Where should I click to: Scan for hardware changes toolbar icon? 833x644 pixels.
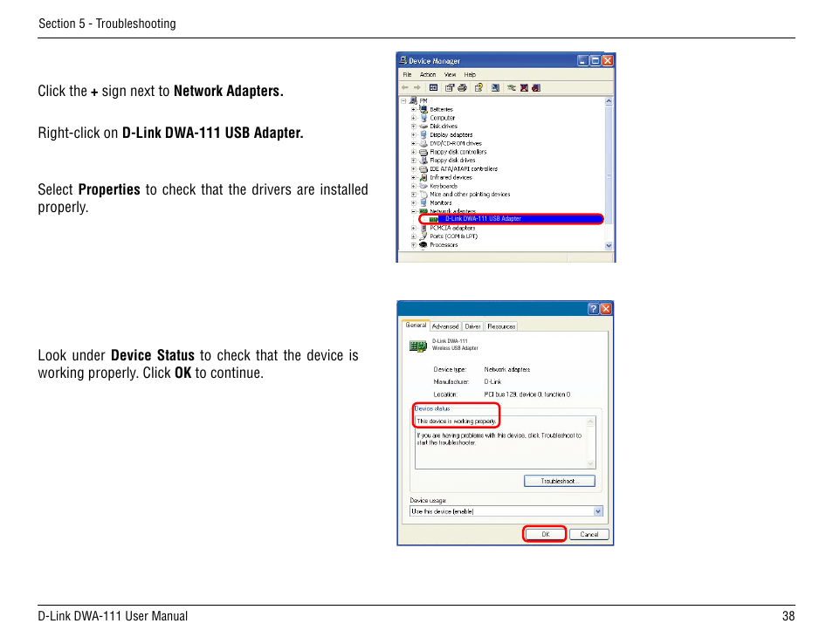pyautogui.click(x=495, y=87)
